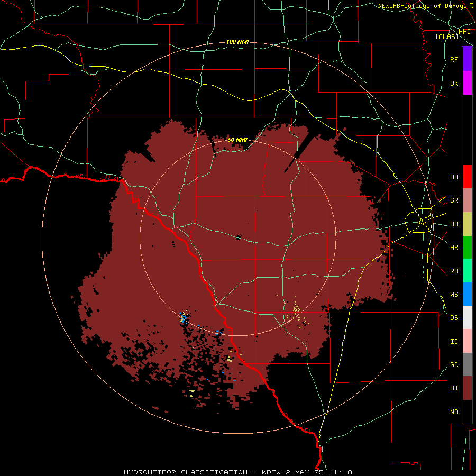Click the black ND legend swatch

click(x=467, y=411)
